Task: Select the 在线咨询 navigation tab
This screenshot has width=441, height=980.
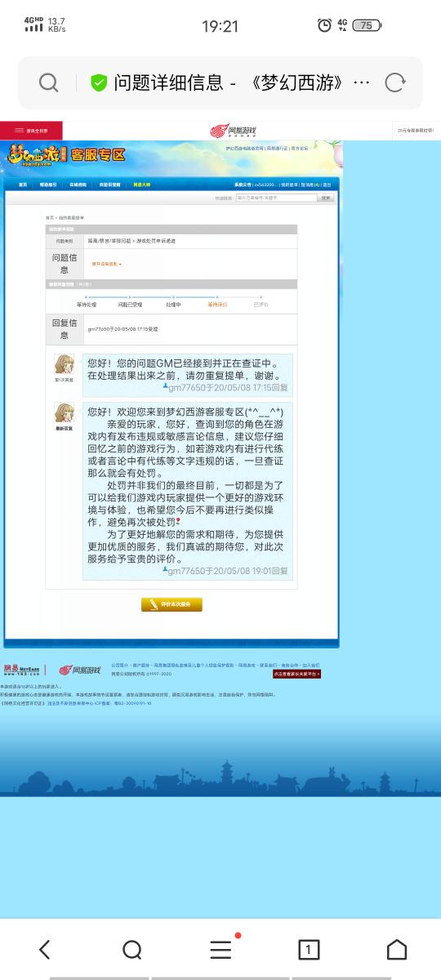Action: [77, 185]
